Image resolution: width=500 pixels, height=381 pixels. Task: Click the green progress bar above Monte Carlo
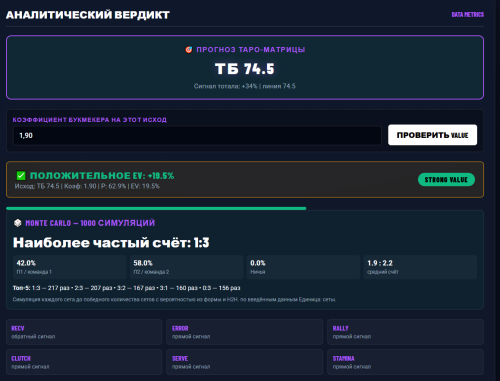tap(156, 208)
